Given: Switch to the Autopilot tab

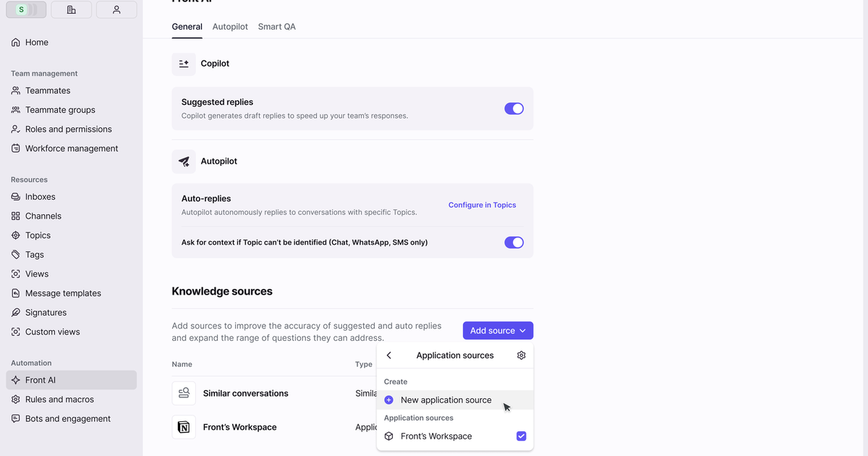Looking at the screenshot, I should pyautogui.click(x=230, y=27).
